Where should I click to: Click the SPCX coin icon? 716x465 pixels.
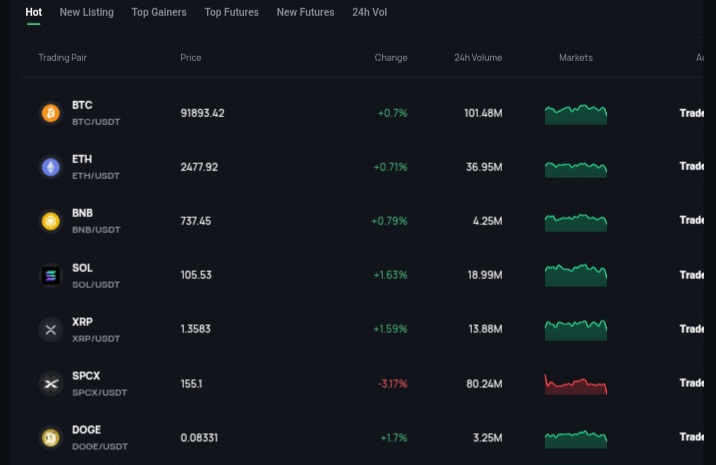(51, 383)
